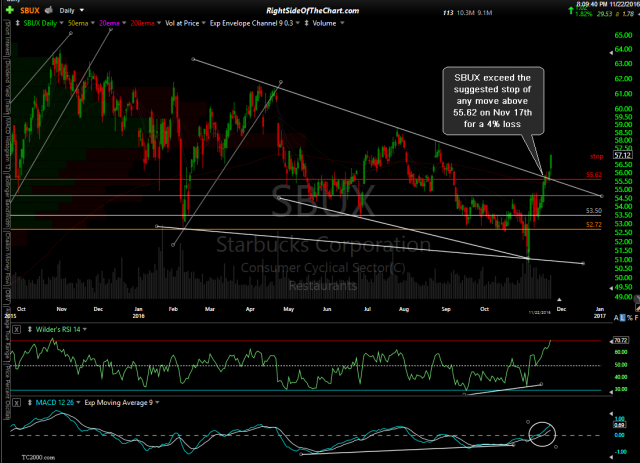The height and width of the screenshot is (463, 640).
Task: Click the orange SBUX ticker symbol
Action: (29, 11)
